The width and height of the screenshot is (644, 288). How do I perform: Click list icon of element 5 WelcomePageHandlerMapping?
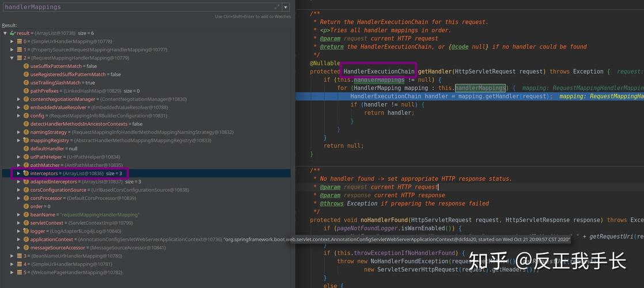19,272
